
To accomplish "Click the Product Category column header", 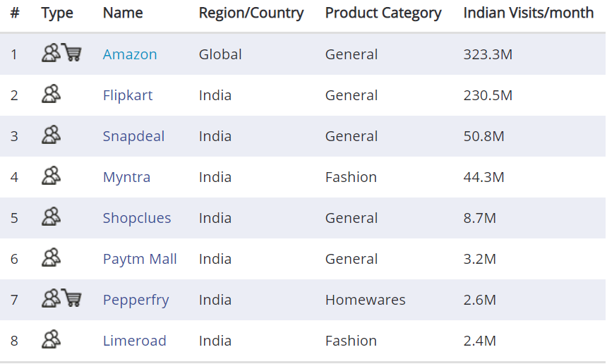I will click(x=383, y=13).
